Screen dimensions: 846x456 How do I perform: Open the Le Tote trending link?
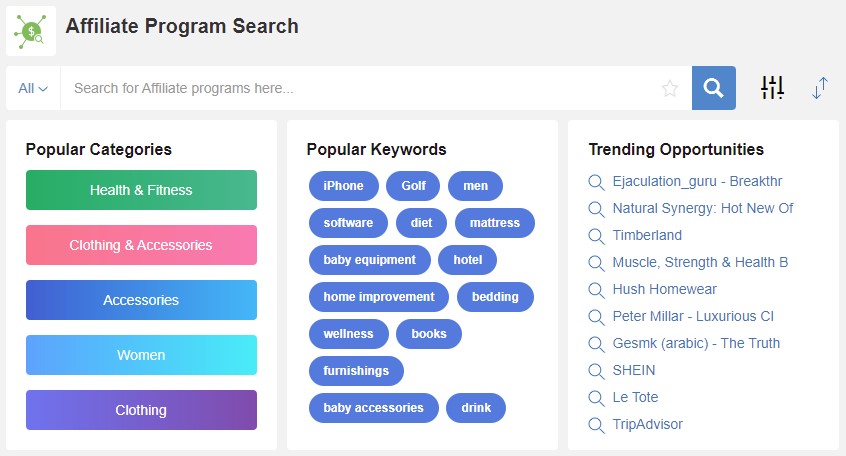635,397
